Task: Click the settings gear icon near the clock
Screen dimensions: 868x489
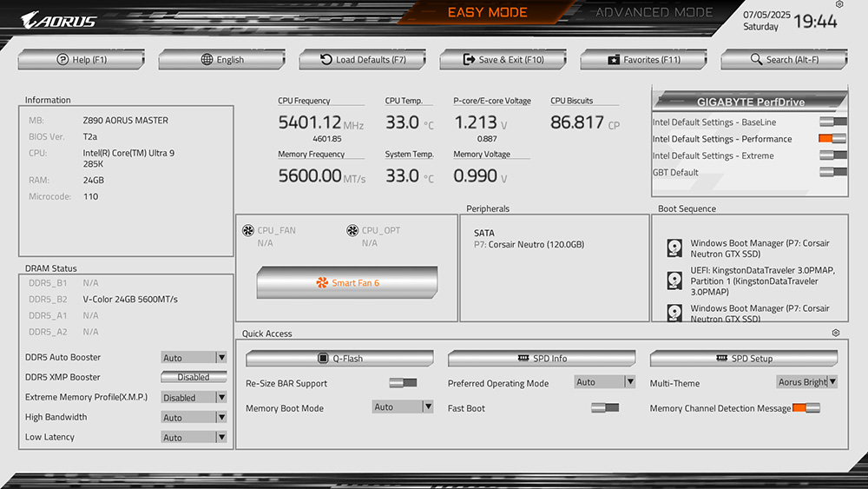Action: pyautogui.click(x=838, y=5)
